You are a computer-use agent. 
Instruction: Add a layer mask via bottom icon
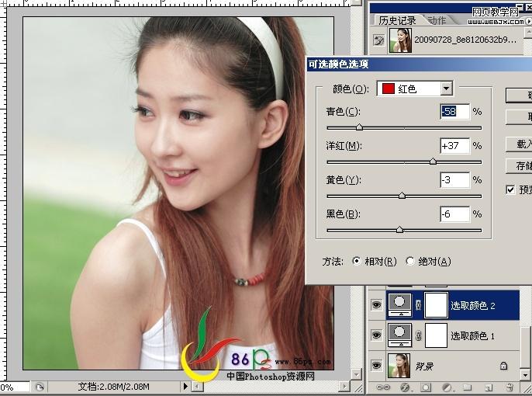coord(427,387)
